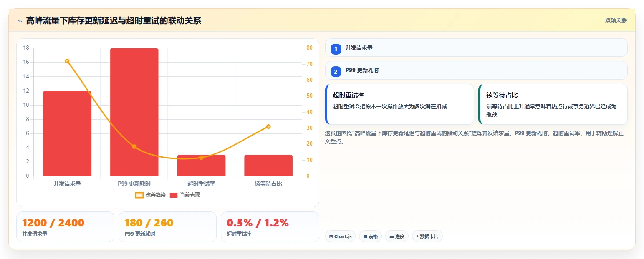
Task: Click the icon inside the 表格 tag
Action: coord(365,237)
